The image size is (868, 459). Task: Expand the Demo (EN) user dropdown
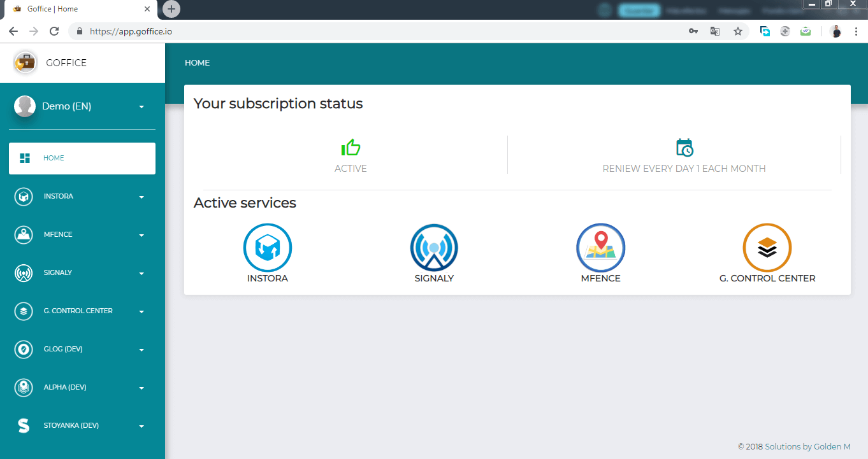click(141, 107)
